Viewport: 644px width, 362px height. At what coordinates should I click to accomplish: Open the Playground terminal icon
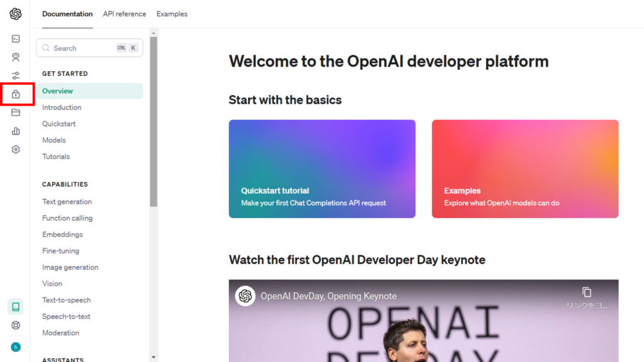pyautogui.click(x=16, y=38)
